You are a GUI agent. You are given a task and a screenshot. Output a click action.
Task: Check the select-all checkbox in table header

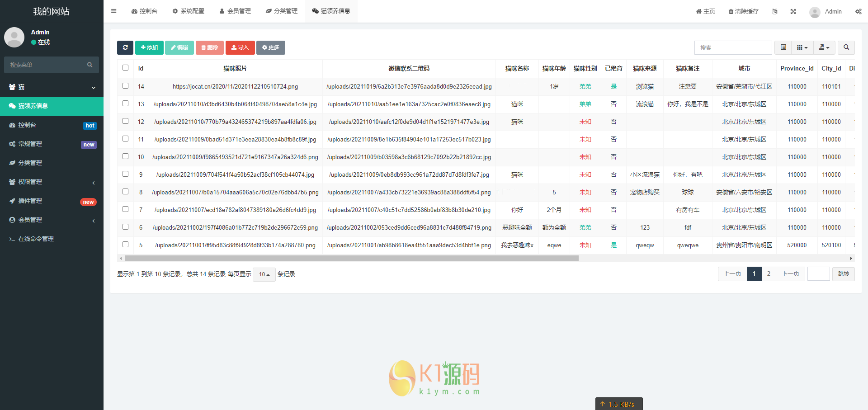(125, 68)
